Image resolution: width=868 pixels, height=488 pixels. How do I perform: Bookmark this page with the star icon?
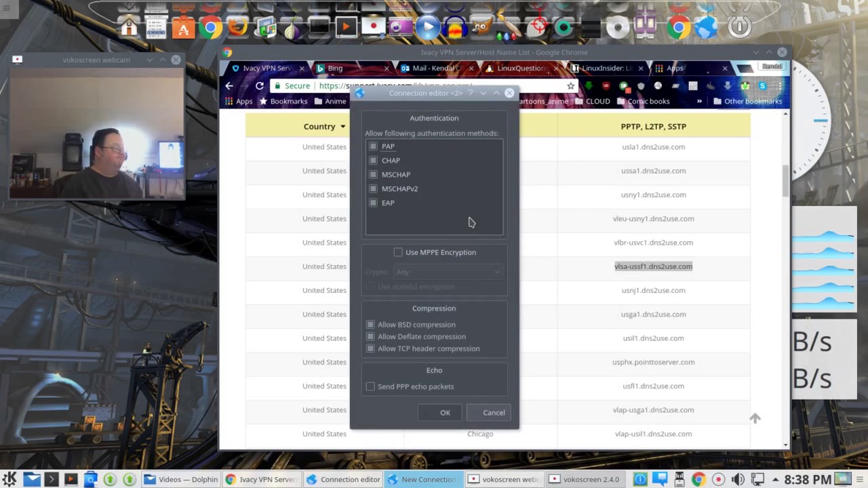tap(571, 86)
